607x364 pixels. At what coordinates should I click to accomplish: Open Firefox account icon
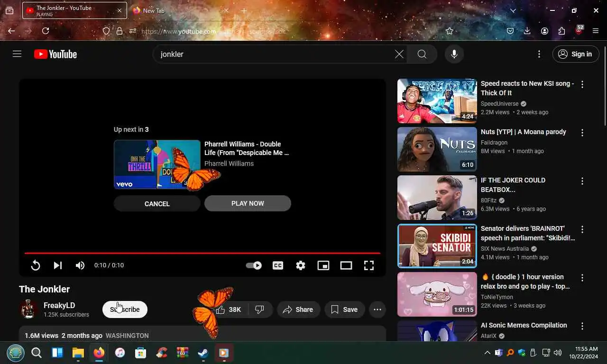click(544, 31)
